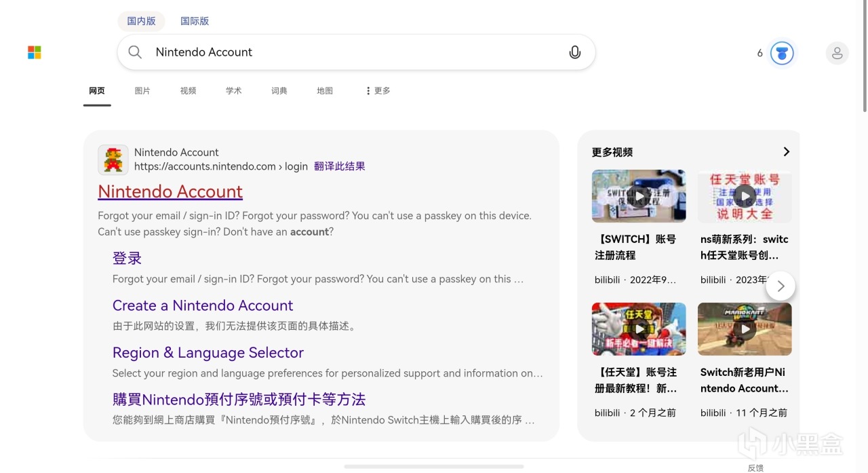Click the 'bilibili · 2022年9...' source line
This screenshot has width=868, height=473.
coord(635,280)
